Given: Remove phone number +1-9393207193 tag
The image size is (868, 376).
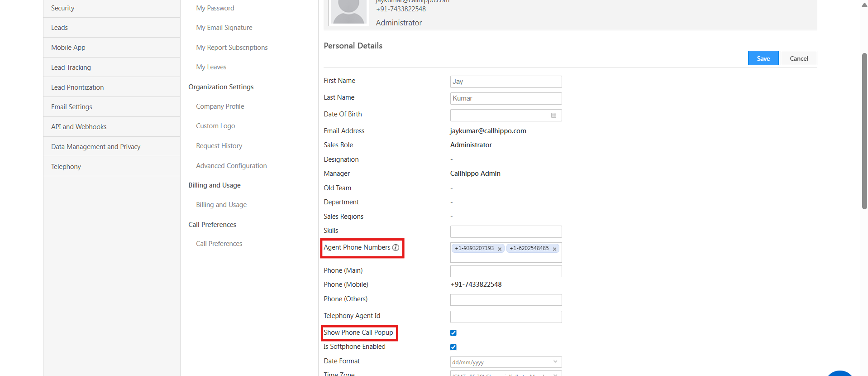Looking at the screenshot, I should (x=500, y=249).
